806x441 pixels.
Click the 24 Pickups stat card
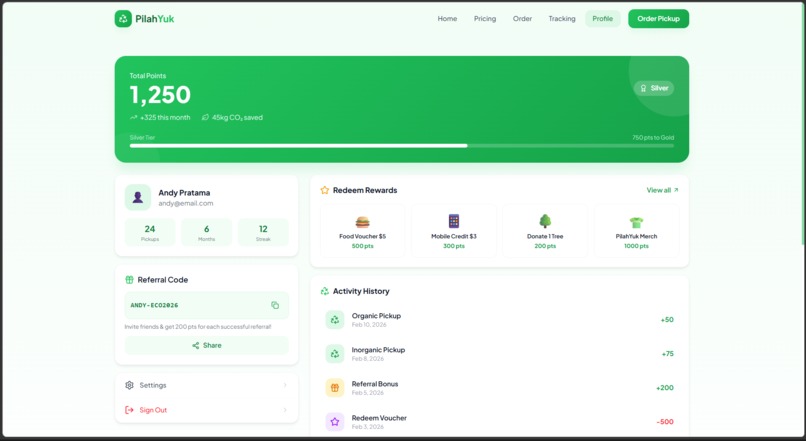tap(150, 232)
